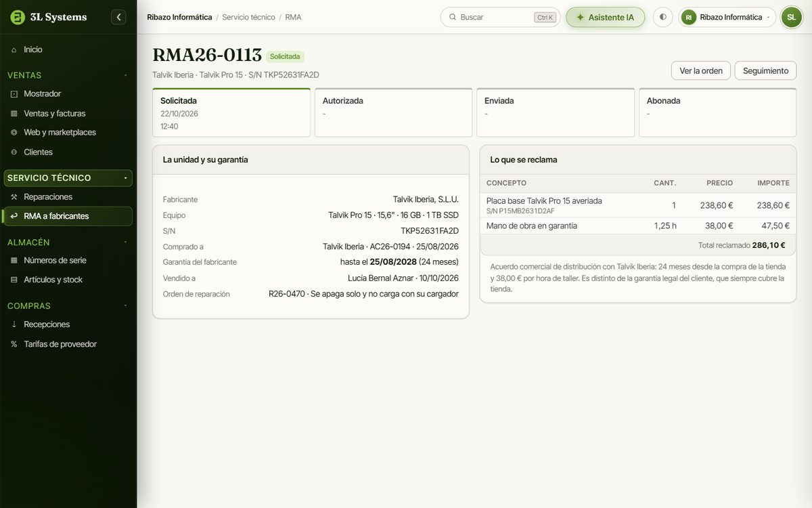Open Artículos y stock in the sidebar

coord(68,279)
